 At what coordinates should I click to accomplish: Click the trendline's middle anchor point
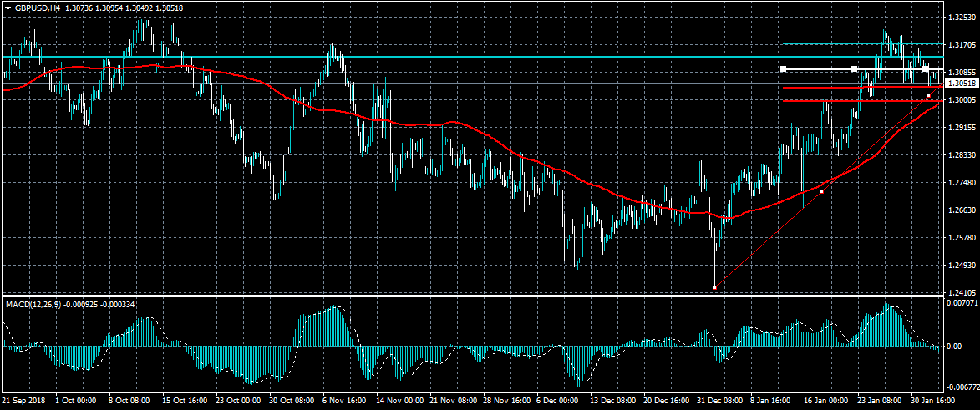point(821,192)
